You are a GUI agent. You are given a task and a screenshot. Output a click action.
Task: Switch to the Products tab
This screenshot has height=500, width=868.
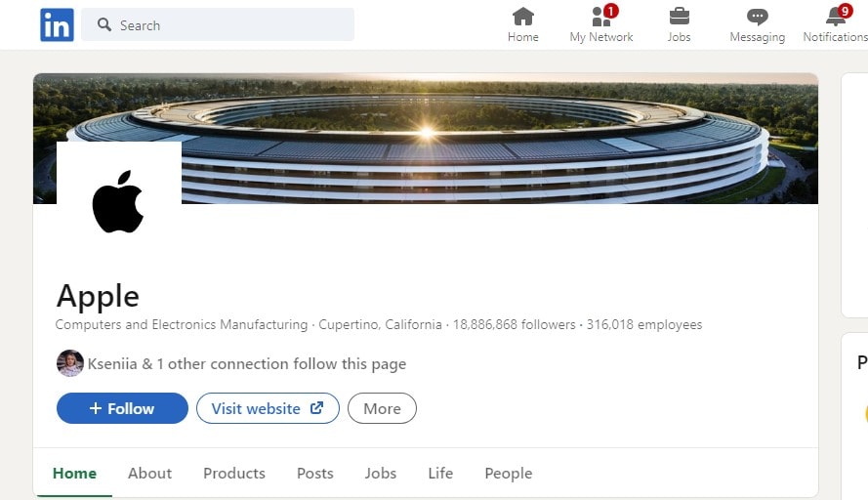tap(234, 473)
